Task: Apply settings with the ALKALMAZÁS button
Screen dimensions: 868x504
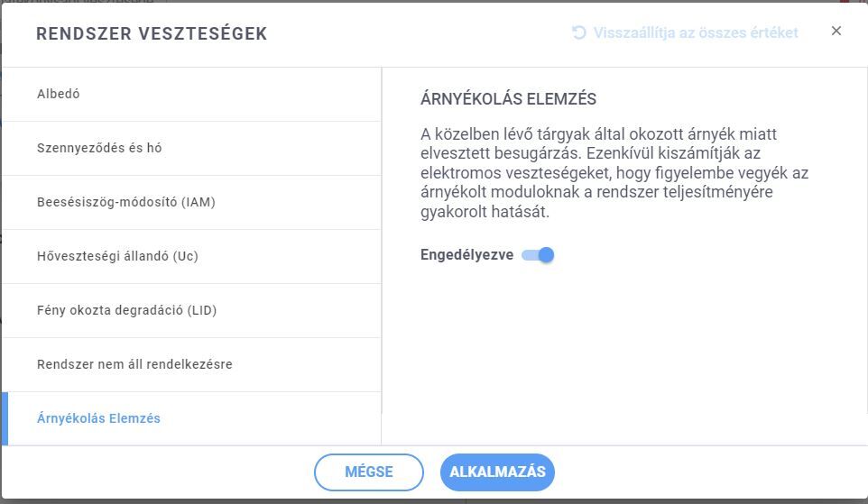Action: [497, 472]
